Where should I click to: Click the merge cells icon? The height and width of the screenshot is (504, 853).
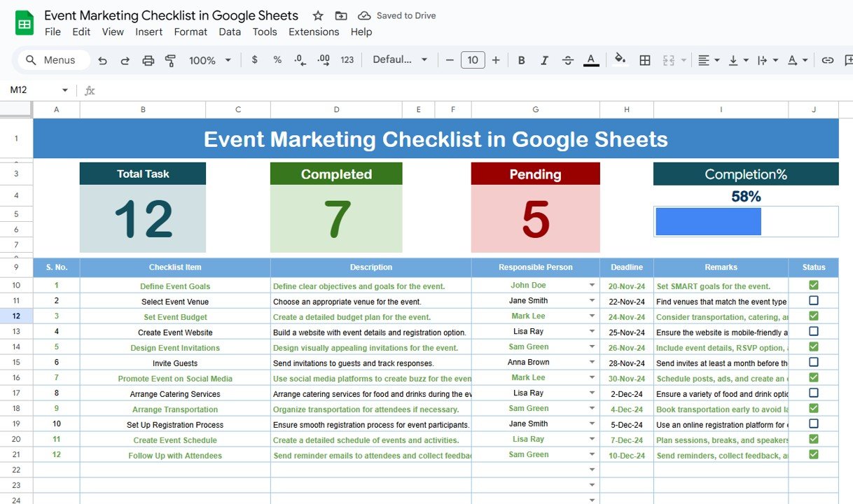point(668,60)
